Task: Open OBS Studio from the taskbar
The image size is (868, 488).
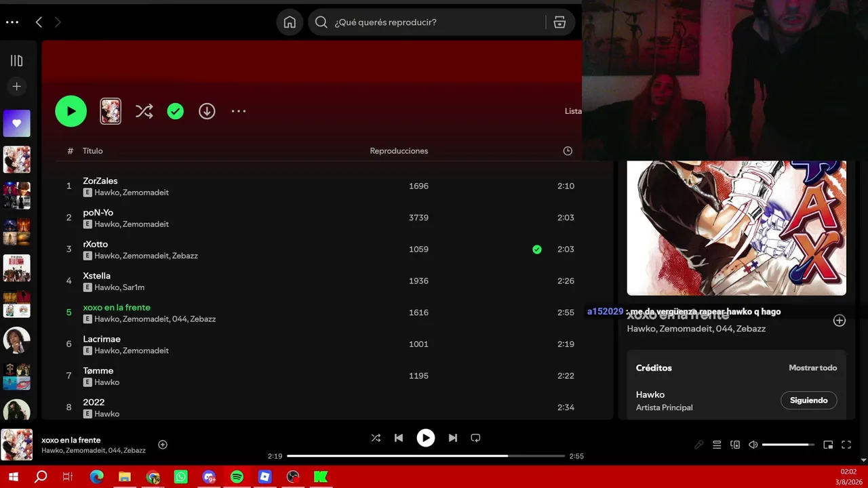Action: point(293,477)
